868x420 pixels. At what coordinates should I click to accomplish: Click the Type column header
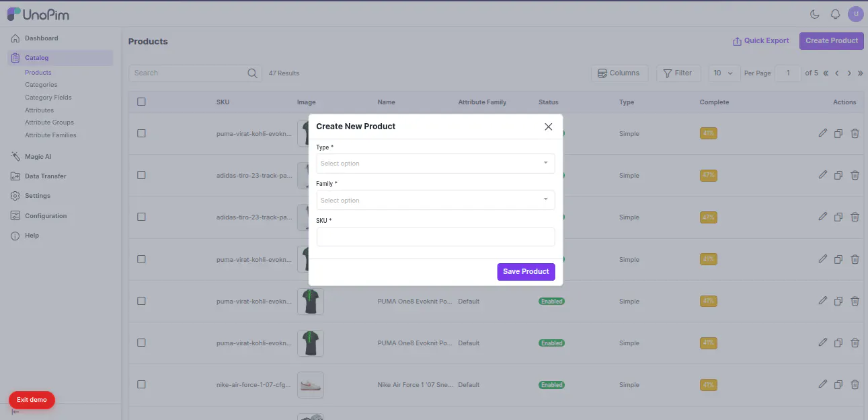click(627, 102)
